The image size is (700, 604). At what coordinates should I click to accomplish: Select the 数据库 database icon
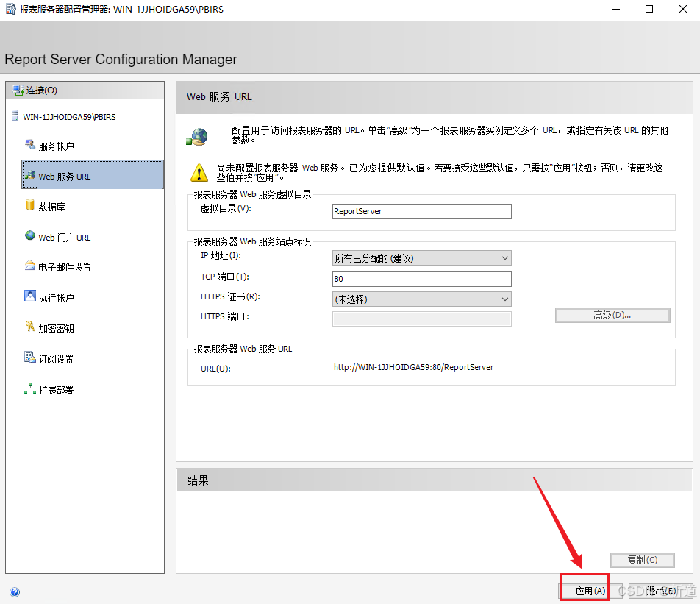click(x=30, y=206)
